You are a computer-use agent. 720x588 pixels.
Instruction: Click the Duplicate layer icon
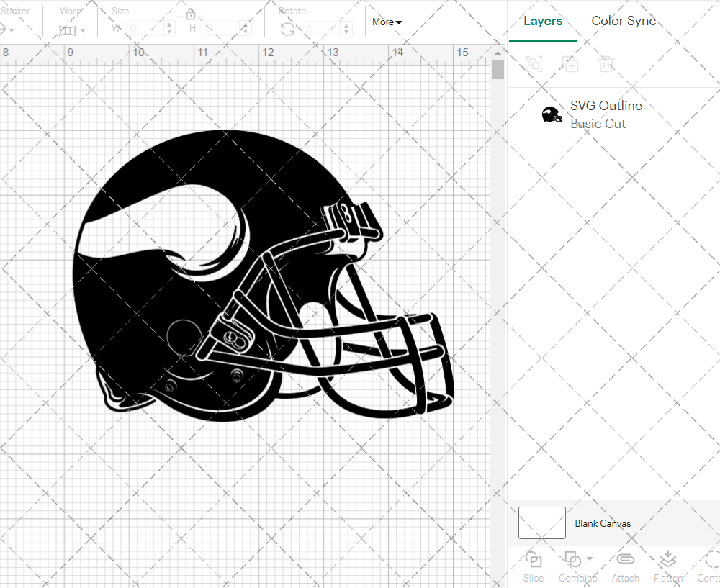click(x=570, y=64)
